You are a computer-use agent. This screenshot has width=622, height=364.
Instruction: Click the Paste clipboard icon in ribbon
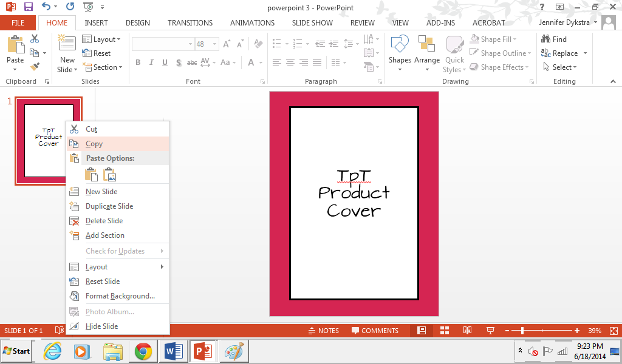click(15, 44)
